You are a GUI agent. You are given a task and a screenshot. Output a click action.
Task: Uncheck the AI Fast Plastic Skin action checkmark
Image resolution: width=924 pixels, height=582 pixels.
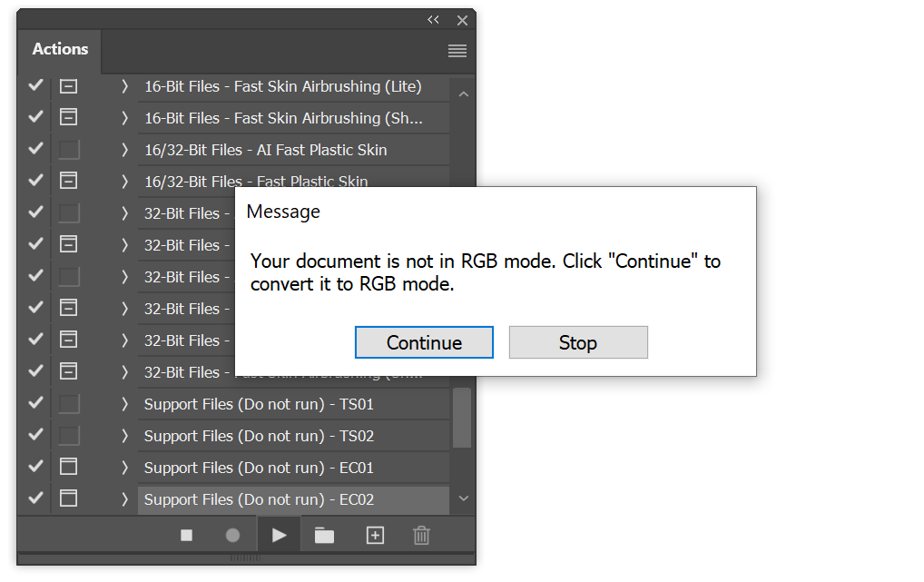(x=36, y=149)
